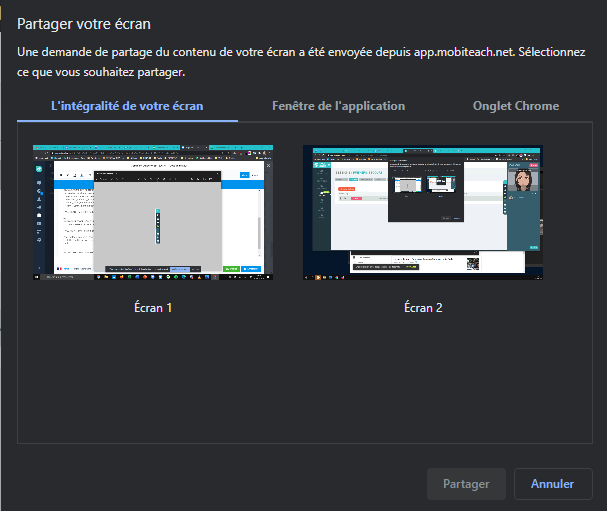
Task: Click the teal logo icon in Écran 1 preview sidebar
Action: (39, 169)
